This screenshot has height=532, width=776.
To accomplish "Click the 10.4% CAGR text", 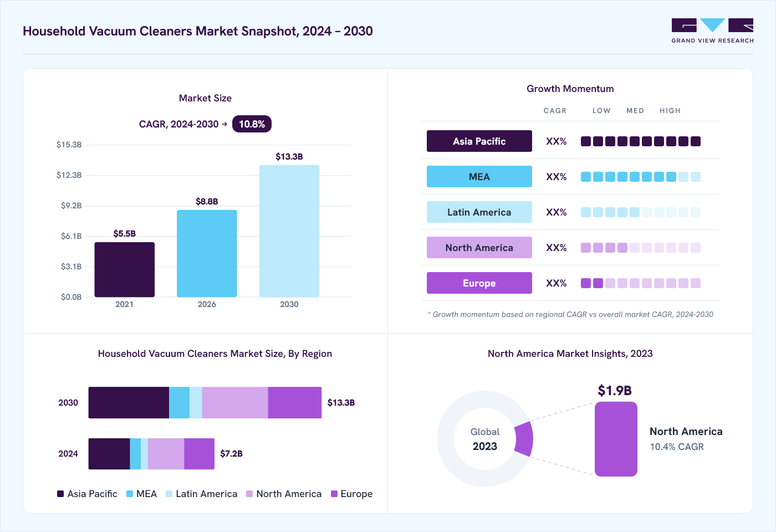I will click(x=677, y=447).
